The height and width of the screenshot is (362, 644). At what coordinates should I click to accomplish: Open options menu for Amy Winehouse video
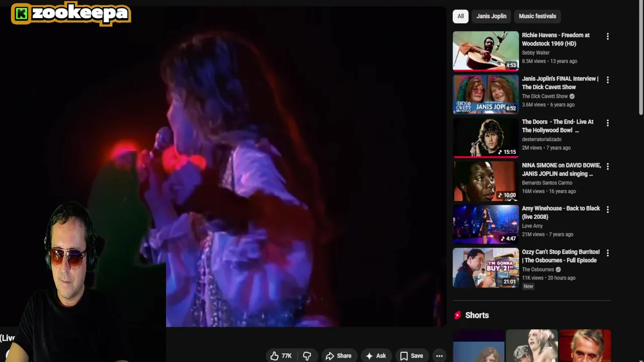pyautogui.click(x=608, y=210)
